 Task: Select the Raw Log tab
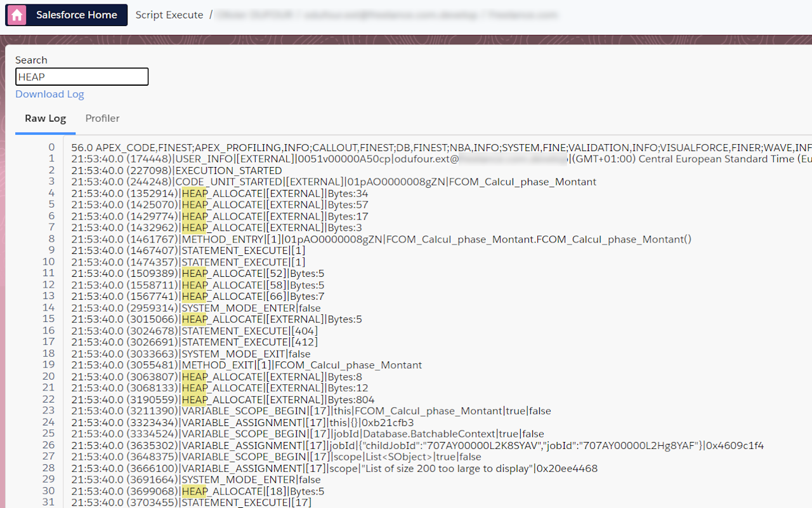(45, 118)
